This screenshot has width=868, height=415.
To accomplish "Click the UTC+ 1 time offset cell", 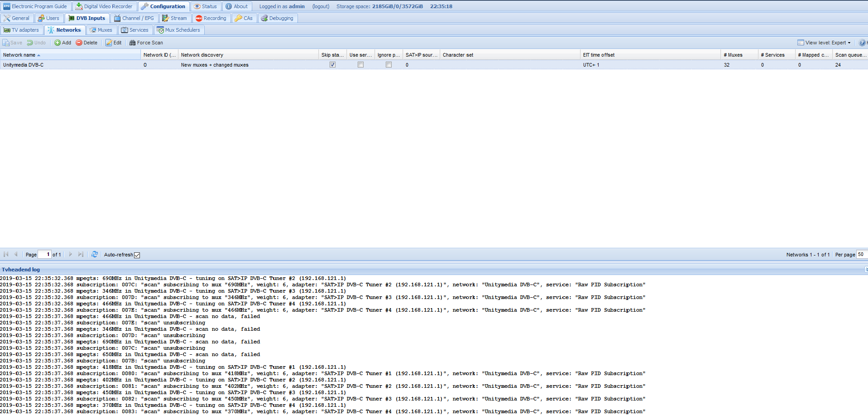I will [650, 65].
